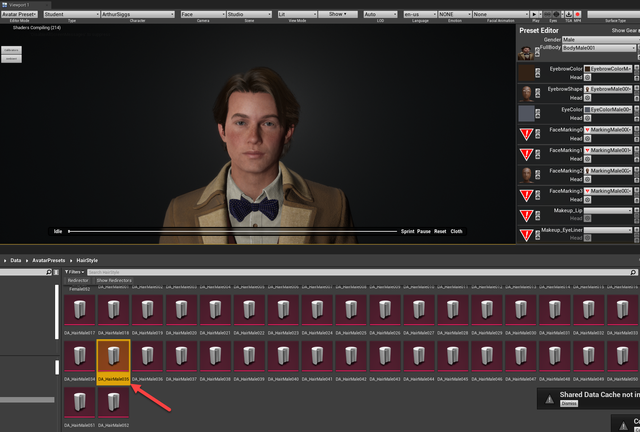Click the Play animation button in toolbar
Image resolution: width=640 pixels, height=432 pixels.
534,14
